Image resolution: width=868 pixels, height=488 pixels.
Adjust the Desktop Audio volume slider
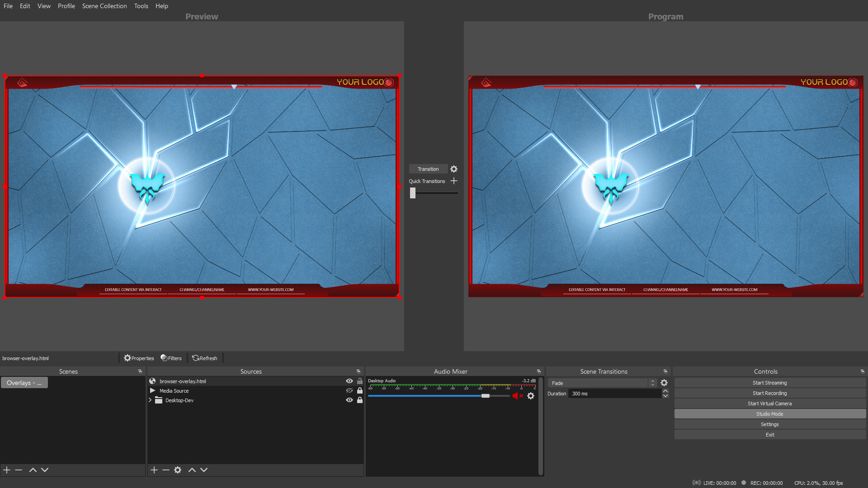(x=485, y=396)
